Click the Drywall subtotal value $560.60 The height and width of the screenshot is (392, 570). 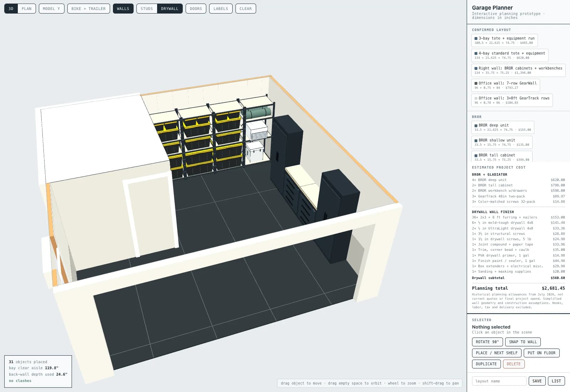coord(558,278)
